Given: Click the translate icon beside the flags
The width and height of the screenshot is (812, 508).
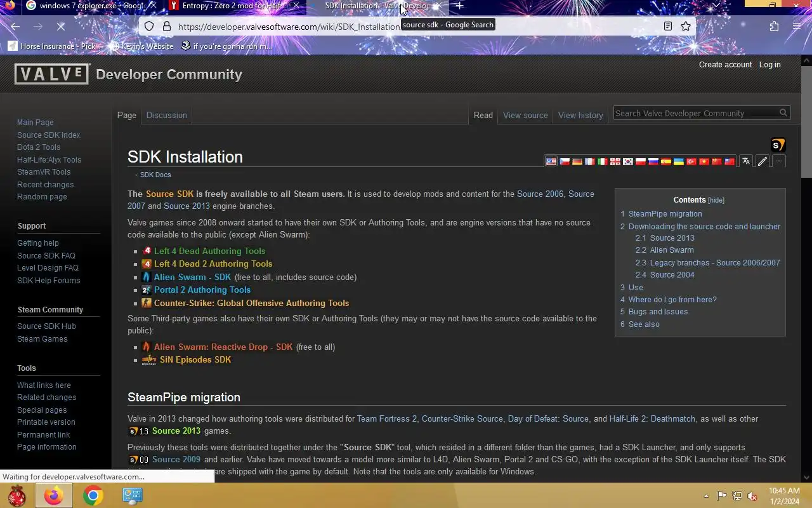Looking at the screenshot, I should tap(746, 161).
